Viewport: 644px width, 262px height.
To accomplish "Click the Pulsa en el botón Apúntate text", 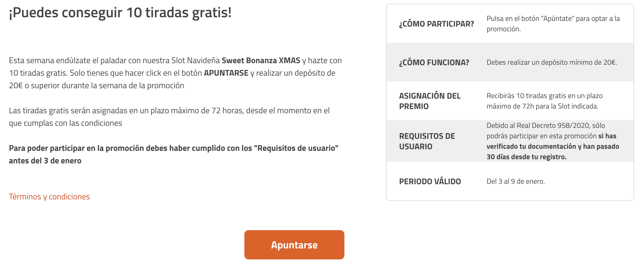I will click(553, 24).
